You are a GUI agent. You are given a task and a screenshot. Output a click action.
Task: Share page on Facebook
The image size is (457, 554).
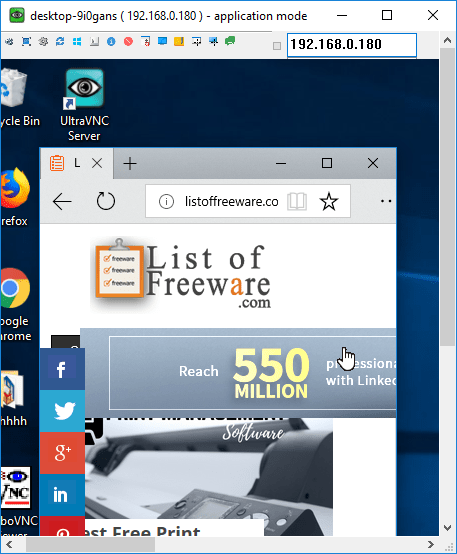tap(62, 370)
